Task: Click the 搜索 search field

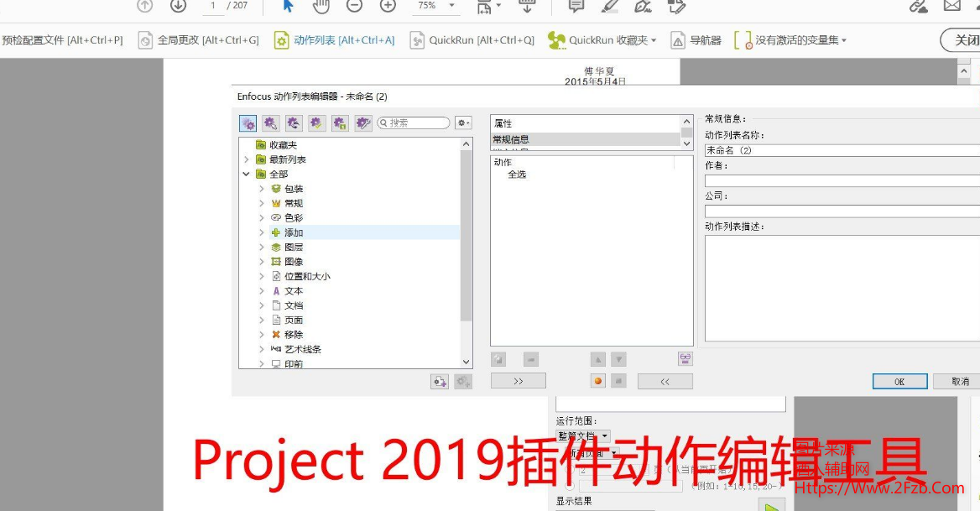Action: point(414,123)
